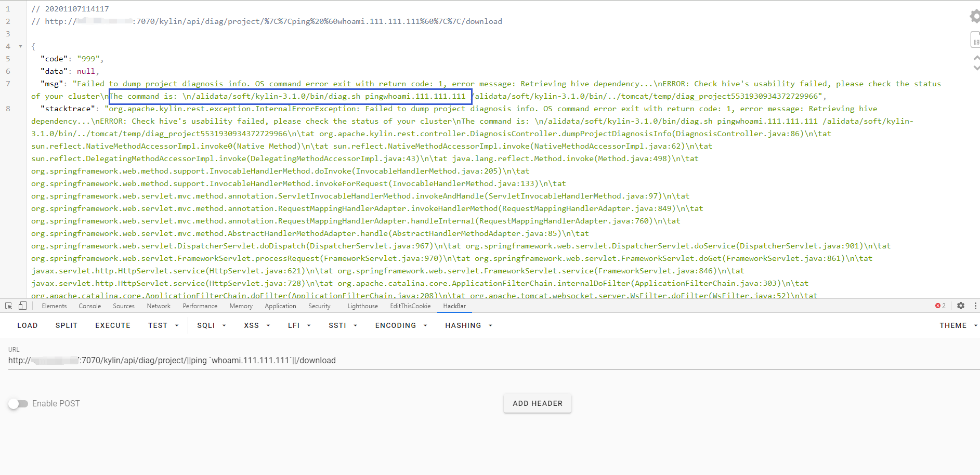980x475 pixels.
Task: Click the RAW view icon
Action: pos(975,40)
